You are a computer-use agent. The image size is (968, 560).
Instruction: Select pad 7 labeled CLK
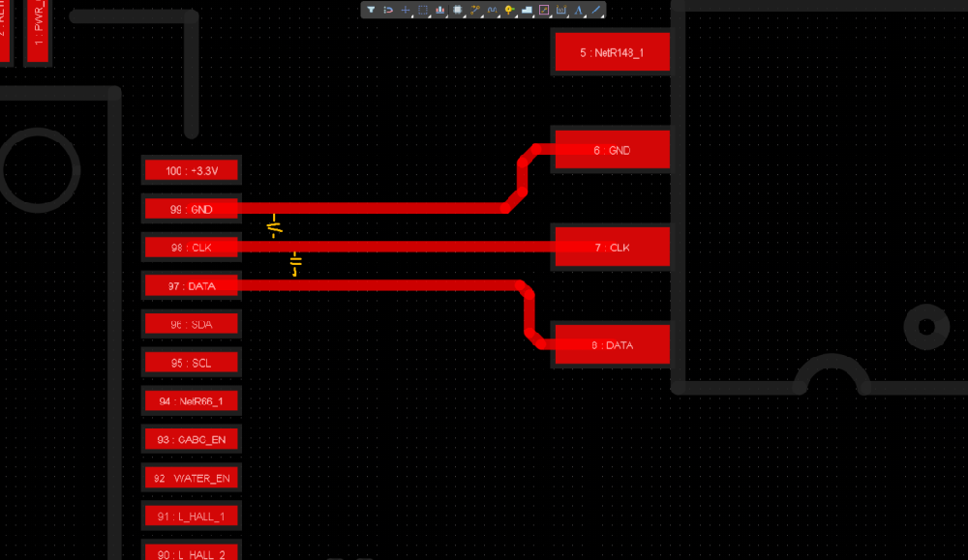(611, 248)
